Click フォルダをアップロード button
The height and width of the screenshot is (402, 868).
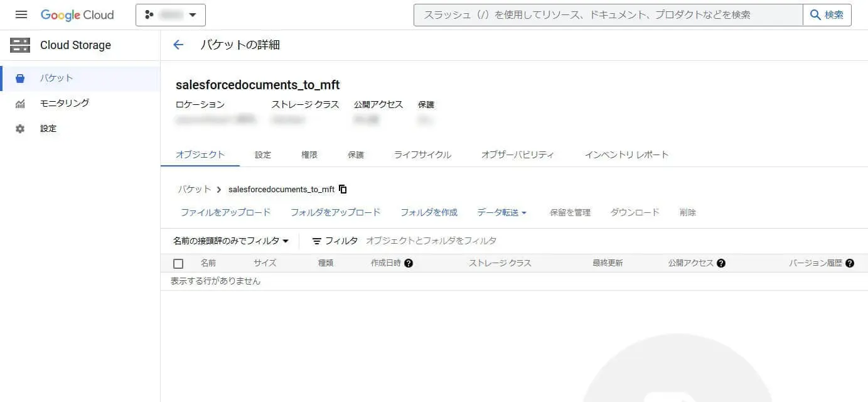[336, 212]
